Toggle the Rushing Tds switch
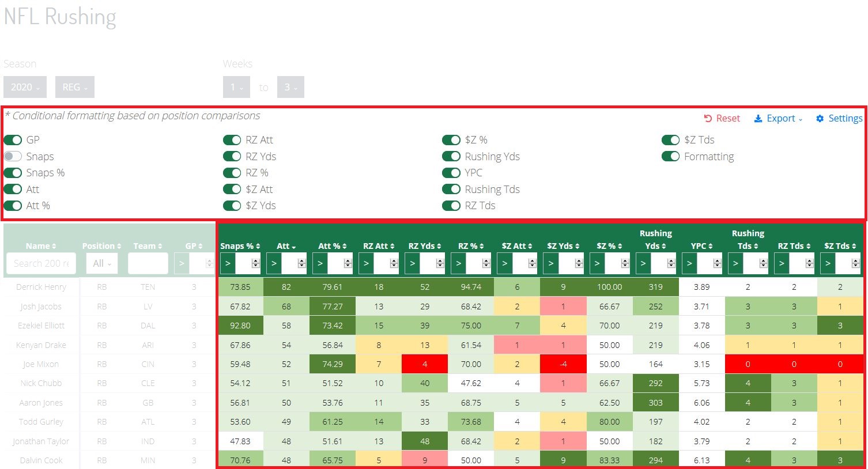The height and width of the screenshot is (469, 868). [x=451, y=189]
